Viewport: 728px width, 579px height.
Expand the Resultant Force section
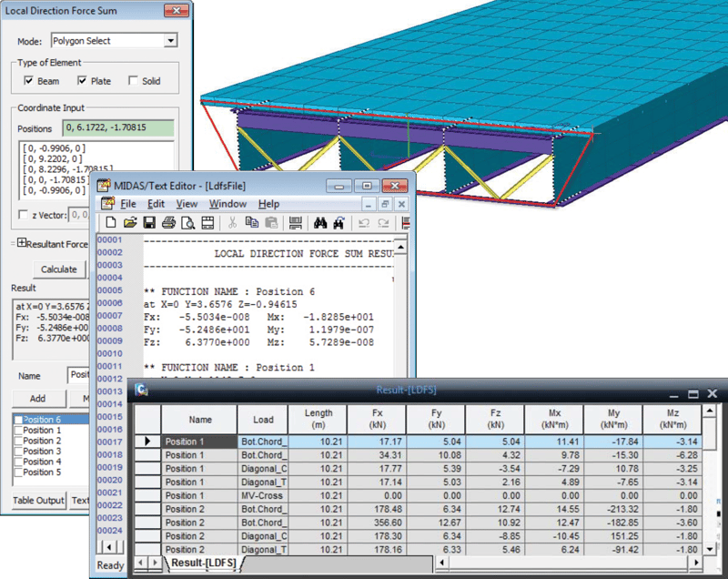pyautogui.click(x=22, y=243)
